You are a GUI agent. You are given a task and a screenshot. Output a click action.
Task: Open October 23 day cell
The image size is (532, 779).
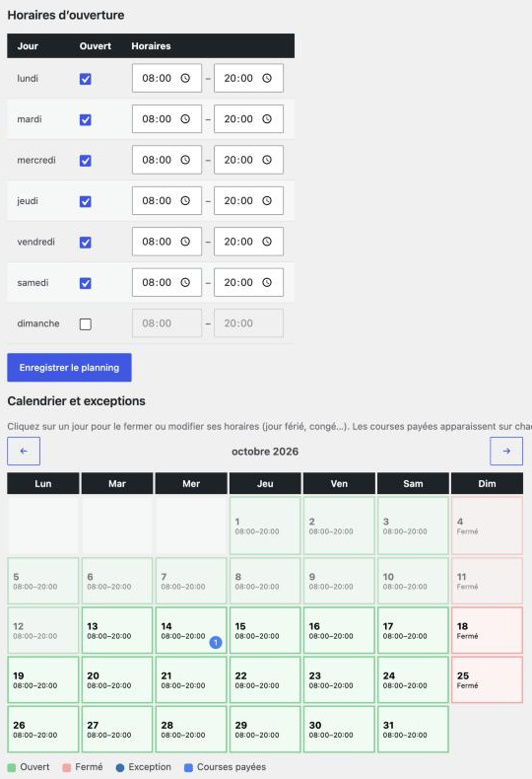click(x=339, y=679)
